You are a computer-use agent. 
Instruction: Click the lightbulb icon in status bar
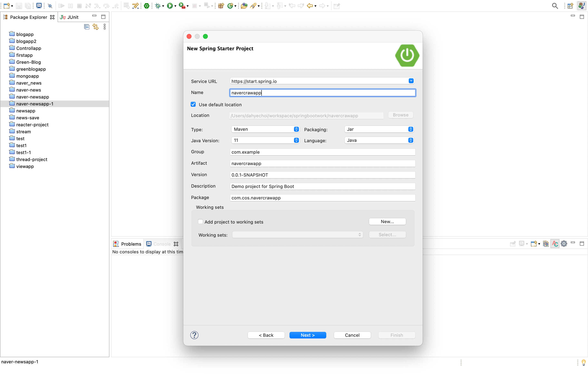pos(584,362)
